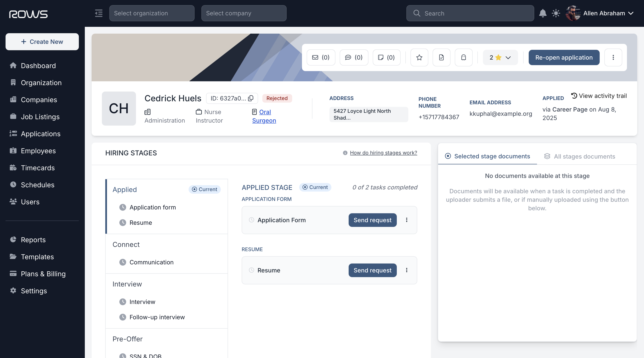644x358 pixels.
Task: Collapse the navigation sidebar
Action: (x=98, y=13)
